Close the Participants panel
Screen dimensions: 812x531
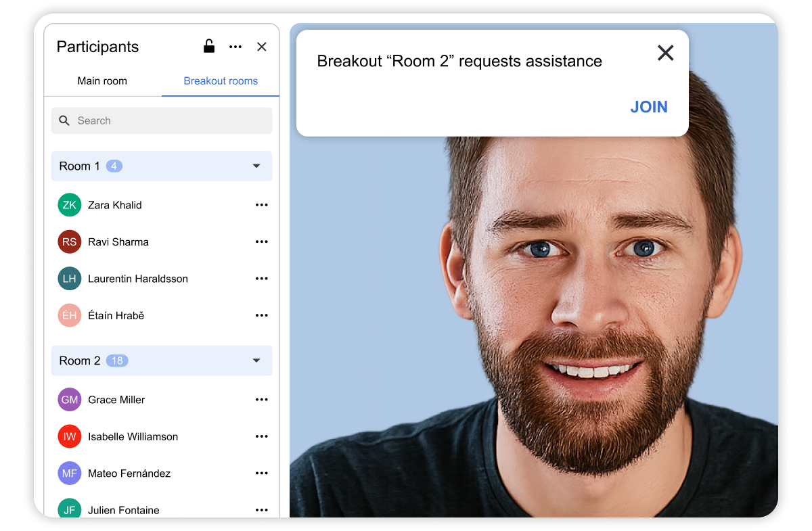[x=262, y=47]
